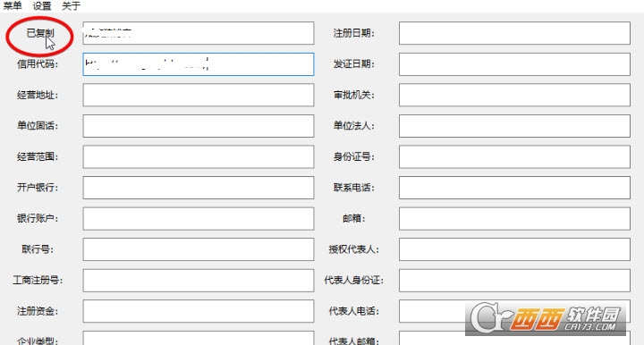Click the 发证日期 label text
This screenshot has width=644, height=345.
pyautogui.click(x=353, y=64)
